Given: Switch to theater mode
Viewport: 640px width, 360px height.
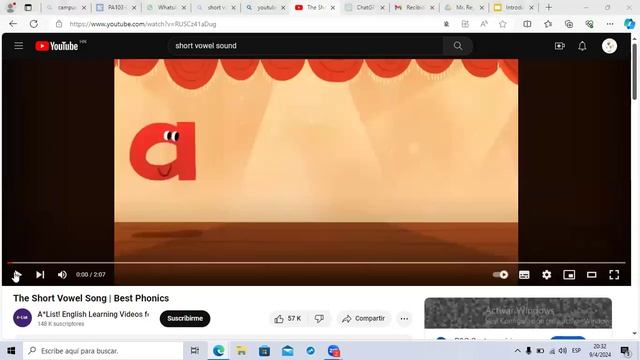Looking at the screenshot, I should pyautogui.click(x=591, y=275).
